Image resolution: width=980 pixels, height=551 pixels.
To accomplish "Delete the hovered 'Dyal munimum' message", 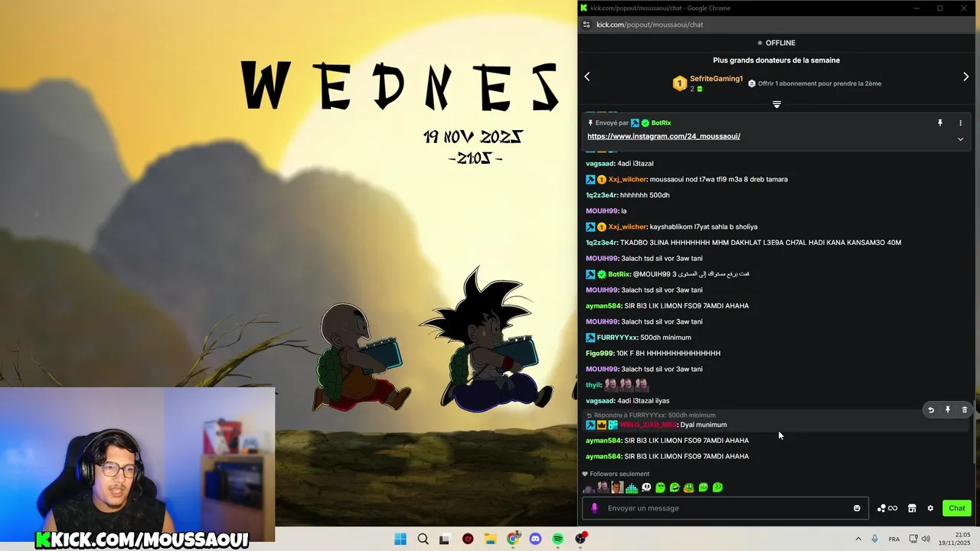I will pyautogui.click(x=964, y=410).
